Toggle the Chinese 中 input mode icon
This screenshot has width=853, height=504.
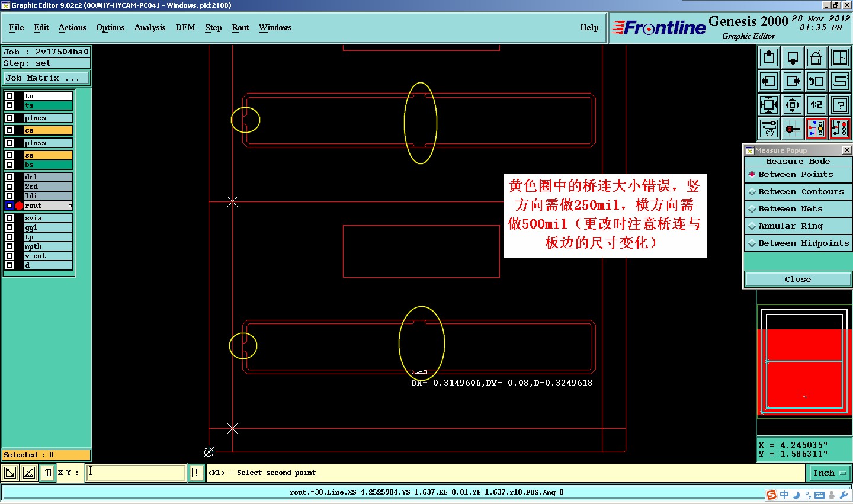point(784,495)
